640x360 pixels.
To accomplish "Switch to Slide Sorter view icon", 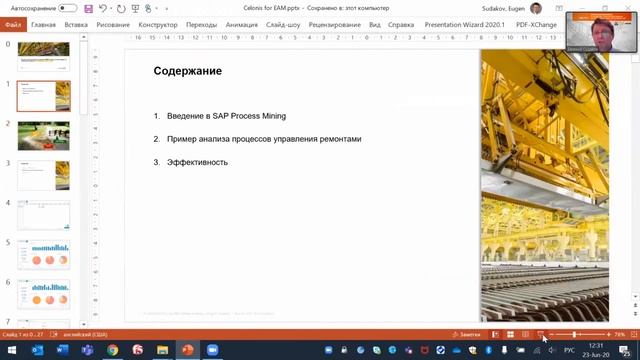I will (510, 335).
